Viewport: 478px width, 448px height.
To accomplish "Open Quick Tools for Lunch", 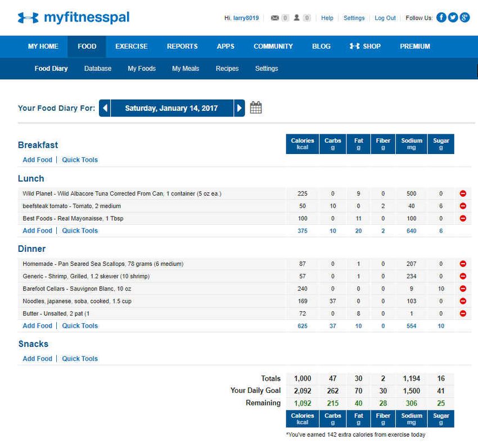I will click(x=80, y=230).
